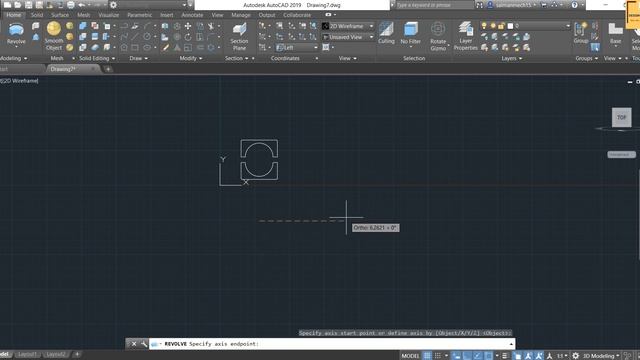Click the MODEL button in status bar
This screenshot has width=640, height=360.
tap(410, 356)
